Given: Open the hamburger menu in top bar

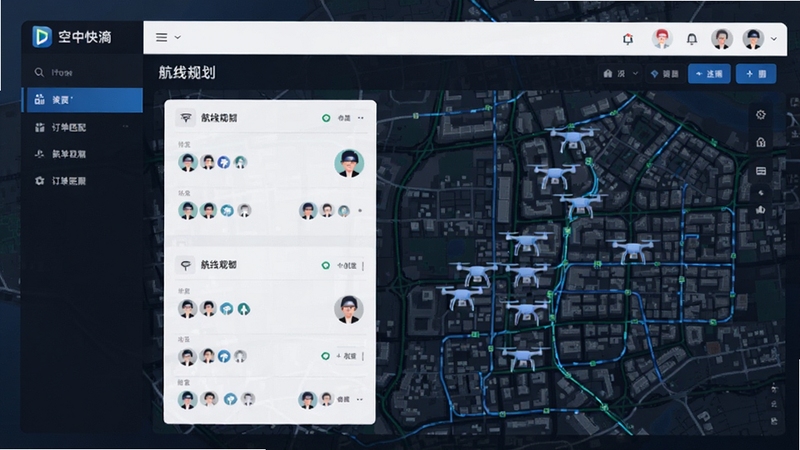Looking at the screenshot, I should (x=161, y=37).
